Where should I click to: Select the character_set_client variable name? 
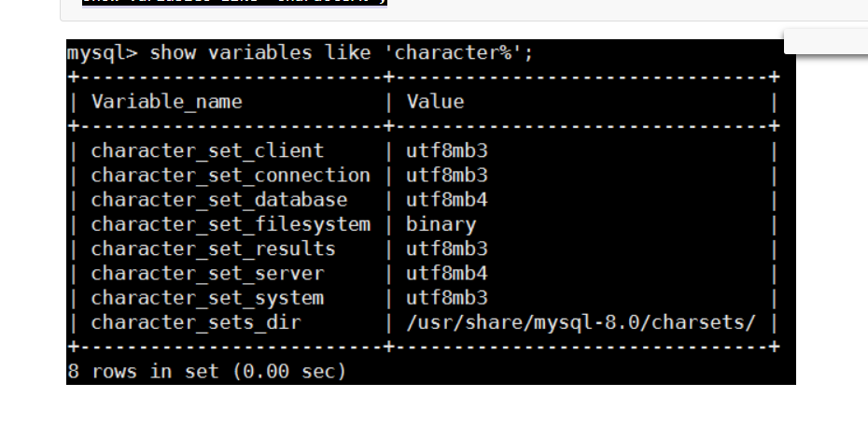[207, 150]
